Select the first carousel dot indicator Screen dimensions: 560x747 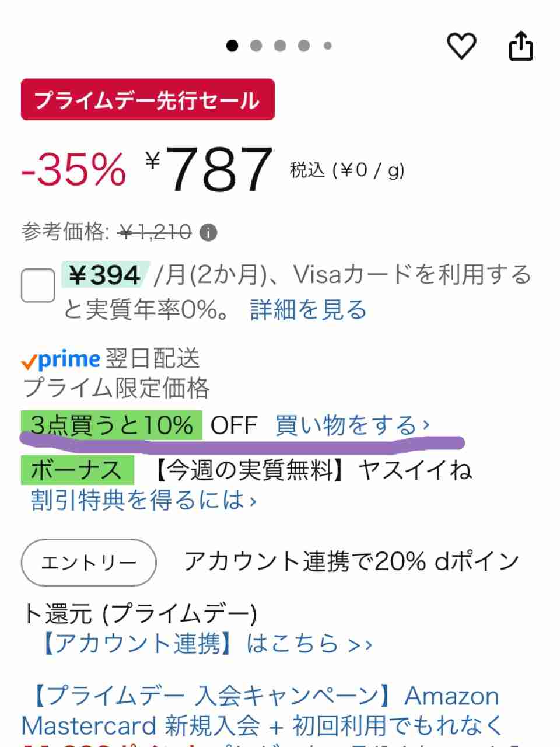232,46
